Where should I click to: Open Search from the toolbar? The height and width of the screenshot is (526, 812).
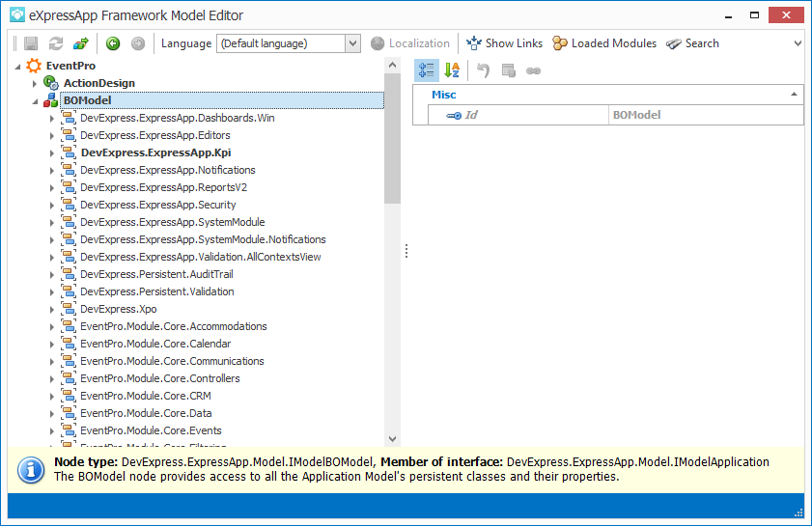coord(692,43)
